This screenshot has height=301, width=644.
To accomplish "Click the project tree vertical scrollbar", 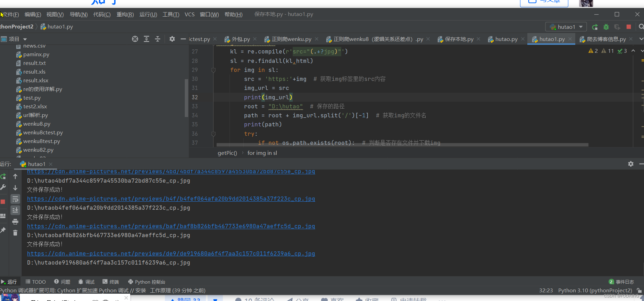I will pyautogui.click(x=186, y=98).
